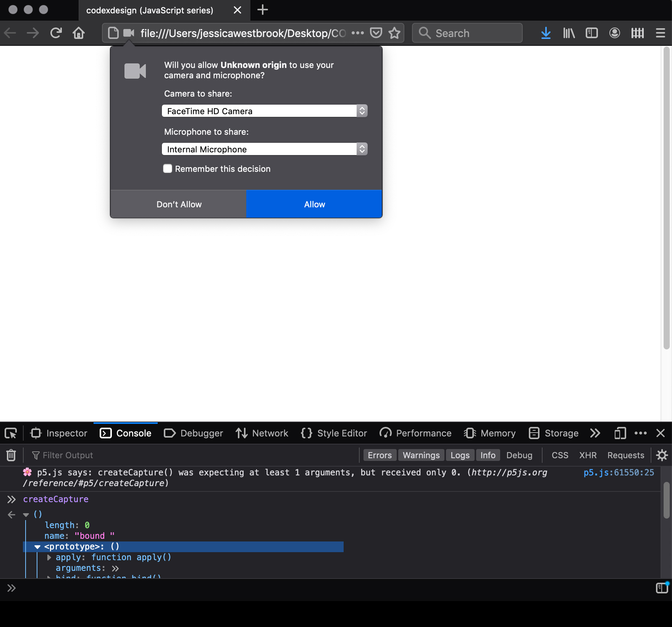Clear the web console output
This screenshot has height=627, width=672.
coord(11,455)
